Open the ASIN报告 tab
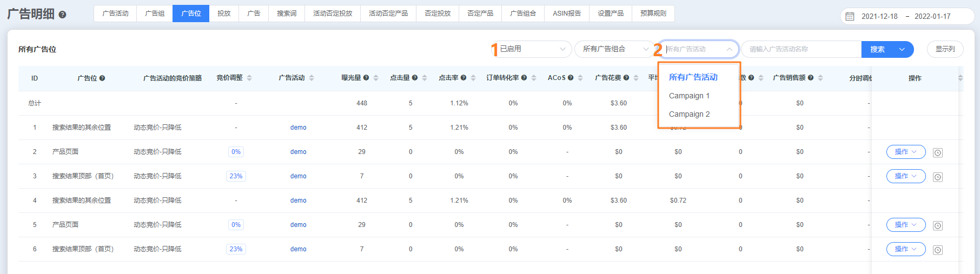The height and width of the screenshot is (274, 980). (x=566, y=14)
